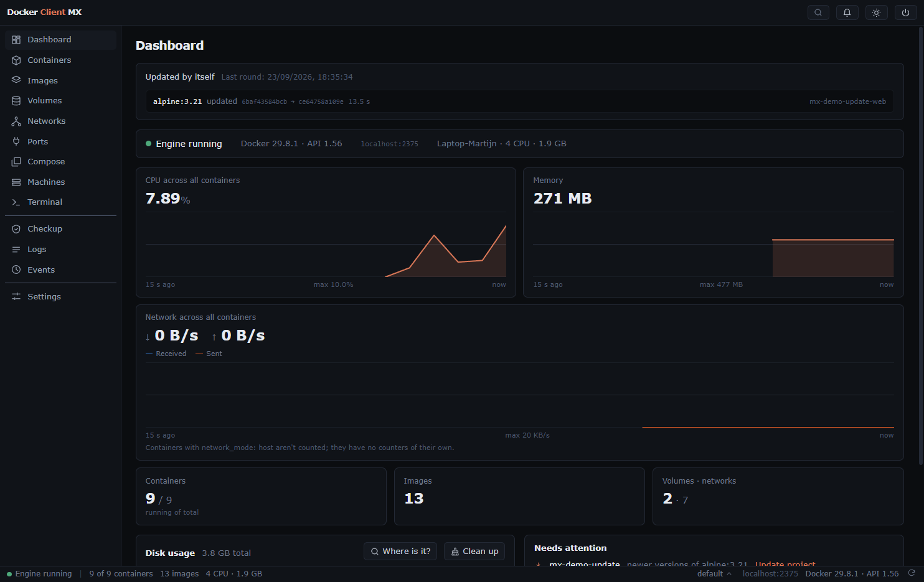The width and height of the screenshot is (924, 582).
Task: Click the "Needs attention" heading
Action: 570,548
